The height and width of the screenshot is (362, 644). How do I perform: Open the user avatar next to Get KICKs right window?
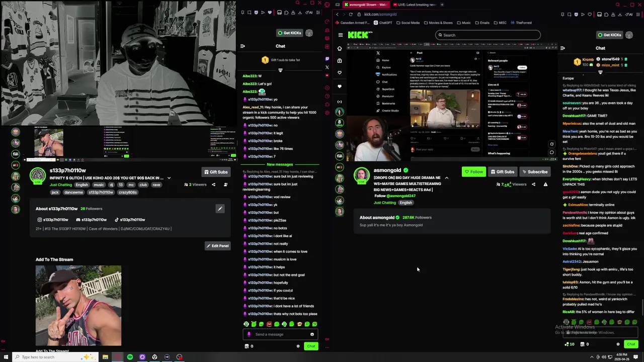coord(629,35)
